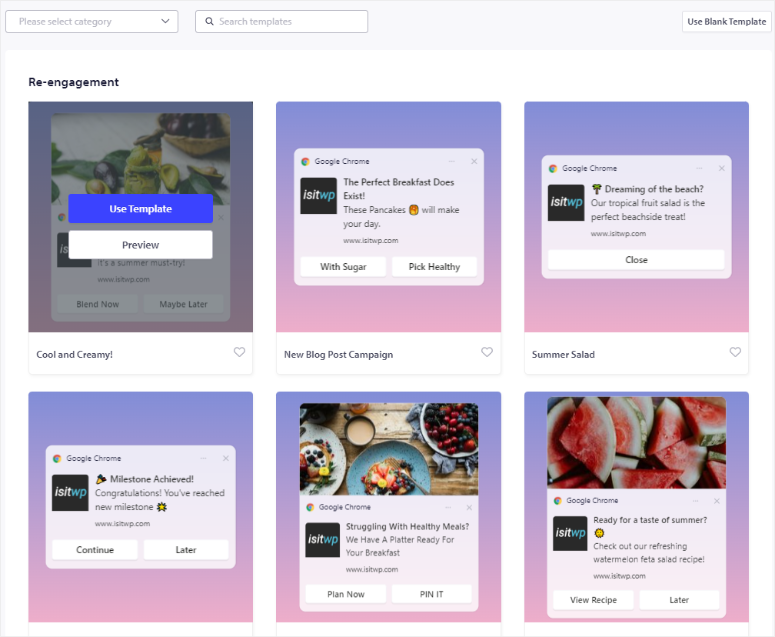Image resolution: width=775 pixels, height=637 pixels.
Task: Click www.isitwp.com in watermelon notification
Action: [619, 576]
